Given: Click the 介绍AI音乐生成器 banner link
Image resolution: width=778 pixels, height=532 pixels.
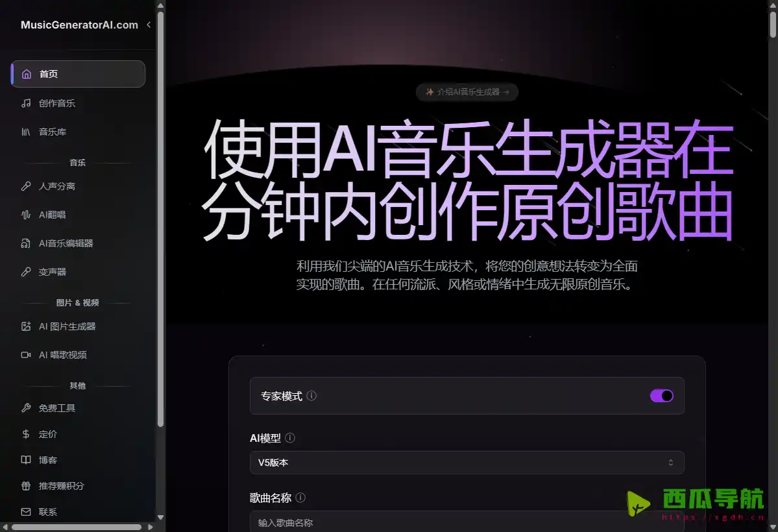Looking at the screenshot, I should pos(467,91).
